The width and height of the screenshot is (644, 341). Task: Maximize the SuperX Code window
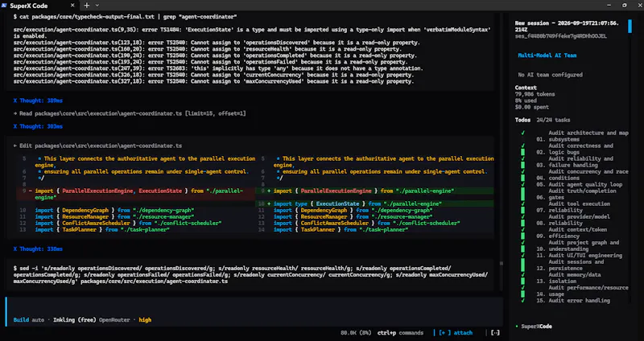pos(625,6)
